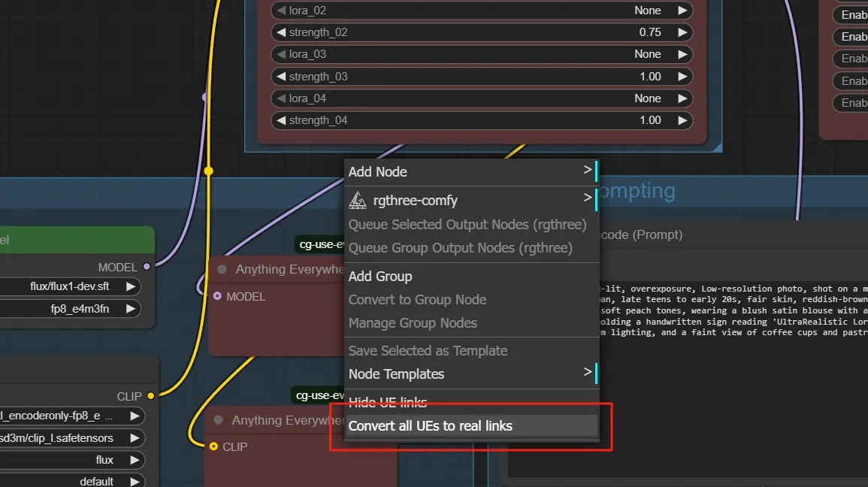Open the lora_02 None dropdown
Viewport: 868px width, 487px height.
point(482,11)
